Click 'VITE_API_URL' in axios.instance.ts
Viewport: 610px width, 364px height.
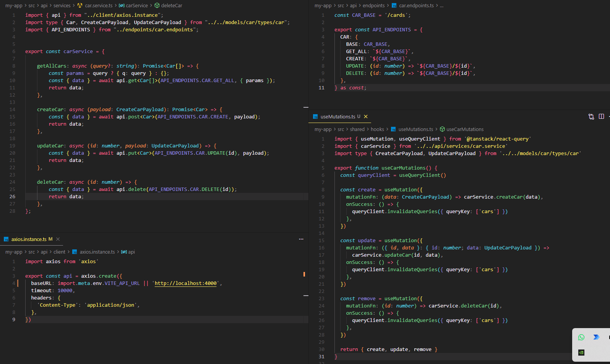(122, 283)
